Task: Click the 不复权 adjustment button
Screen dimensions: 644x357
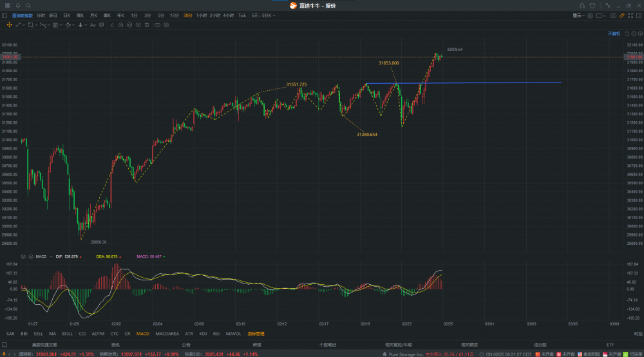Action: [614, 34]
